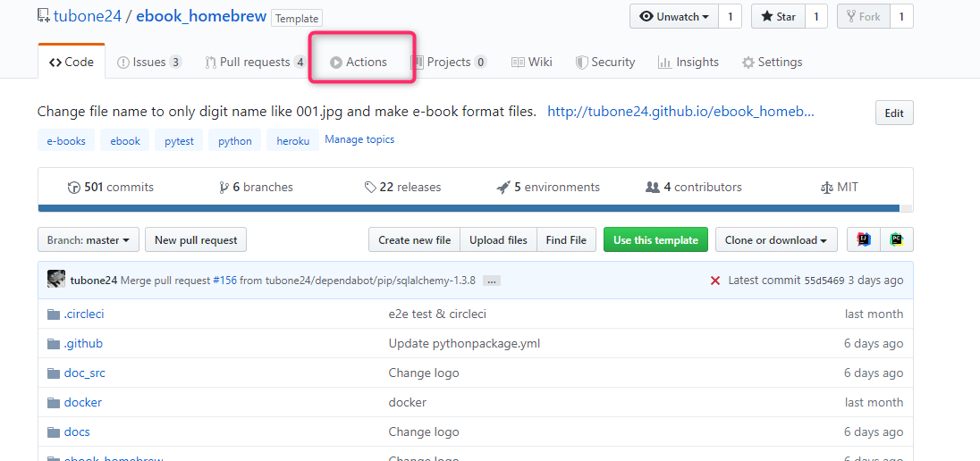The width and height of the screenshot is (980, 461).
Task: View the 501 commits history
Action: pyautogui.click(x=111, y=187)
